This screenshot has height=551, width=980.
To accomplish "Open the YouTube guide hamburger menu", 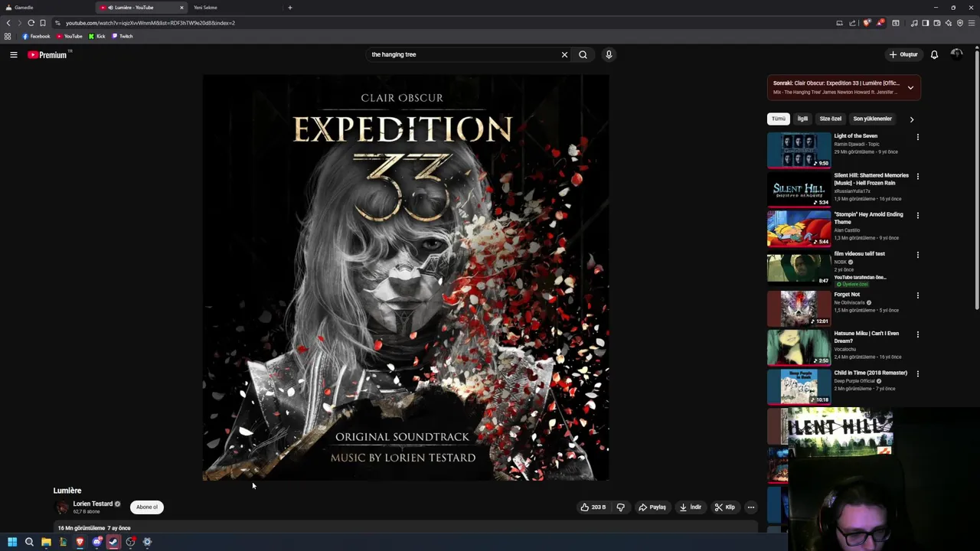I will click(13, 54).
